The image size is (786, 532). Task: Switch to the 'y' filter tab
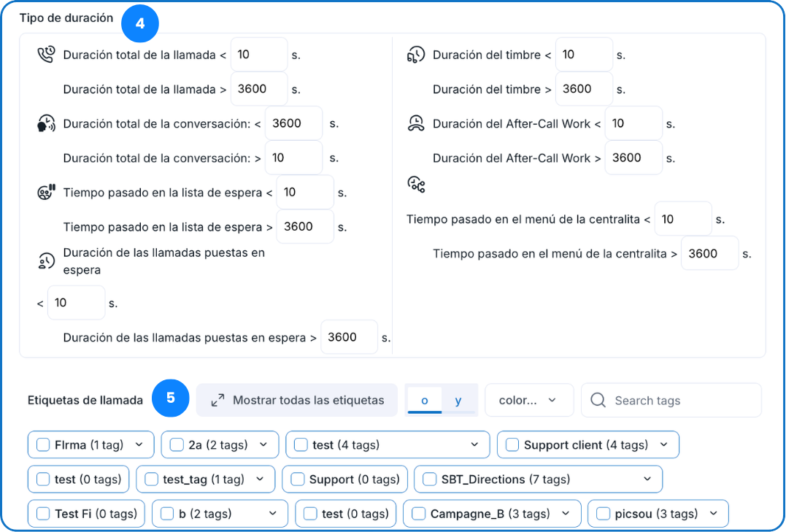[x=458, y=400]
